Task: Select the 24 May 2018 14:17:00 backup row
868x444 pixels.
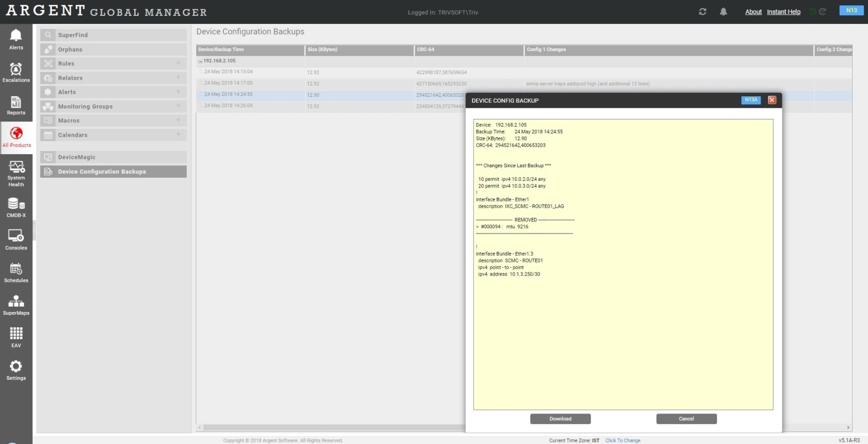Action: point(228,83)
